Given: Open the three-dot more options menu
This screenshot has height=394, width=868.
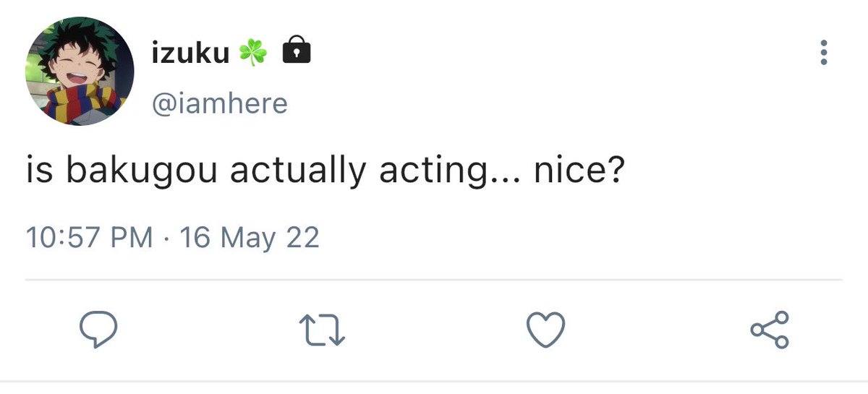Looking at the screenshot, I should coord(822,53).
